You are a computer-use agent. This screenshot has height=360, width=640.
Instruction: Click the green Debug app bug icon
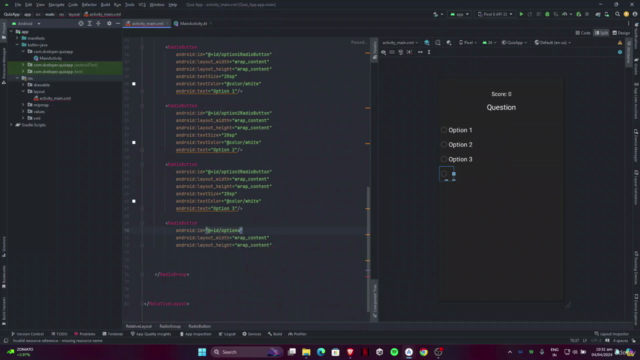(x=547, y=14)
